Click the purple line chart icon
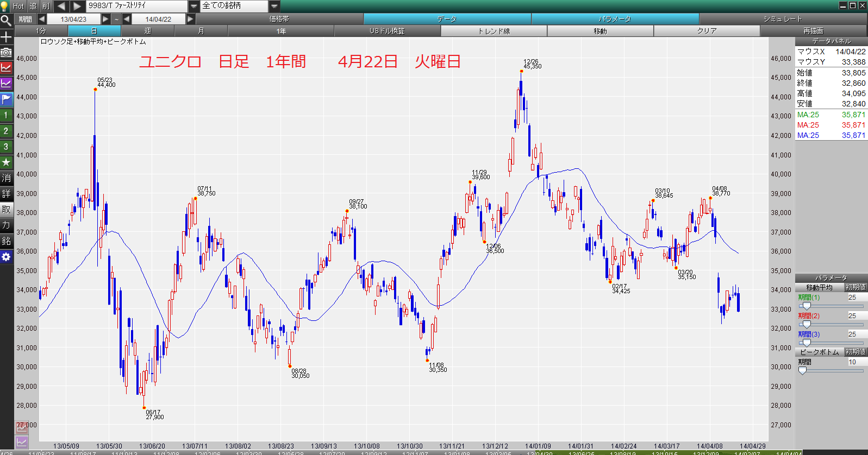 tap(6, 84)
